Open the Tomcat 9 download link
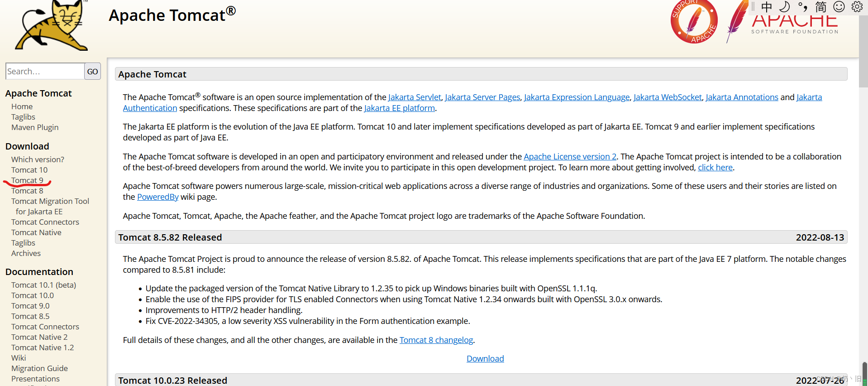This screenshot has height=386, width=868. click(27, 180)
